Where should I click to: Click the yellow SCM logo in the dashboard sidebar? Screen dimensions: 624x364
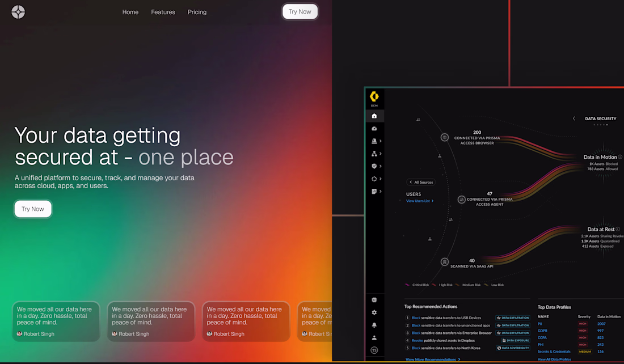pyautogui.click(x=374, y=96)
